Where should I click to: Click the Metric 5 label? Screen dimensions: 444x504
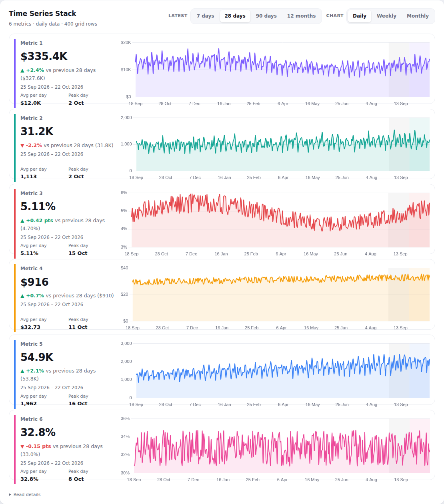(x=31, y=344)
